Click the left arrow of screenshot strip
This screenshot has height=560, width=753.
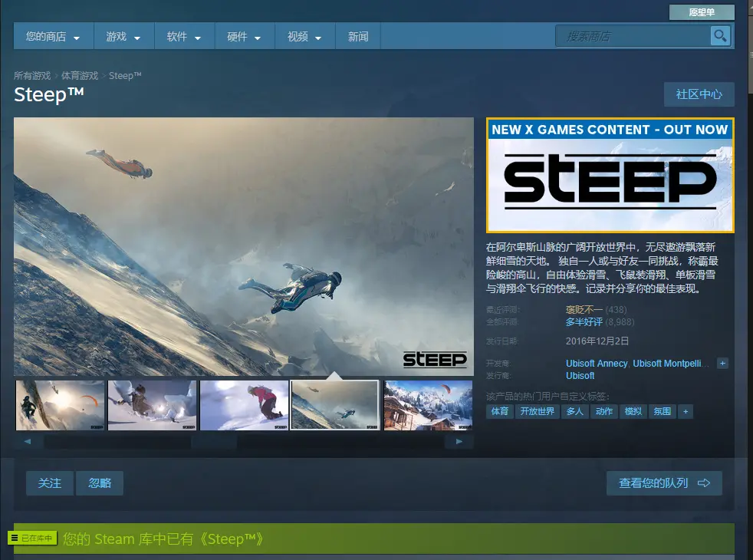pos(28,441)
